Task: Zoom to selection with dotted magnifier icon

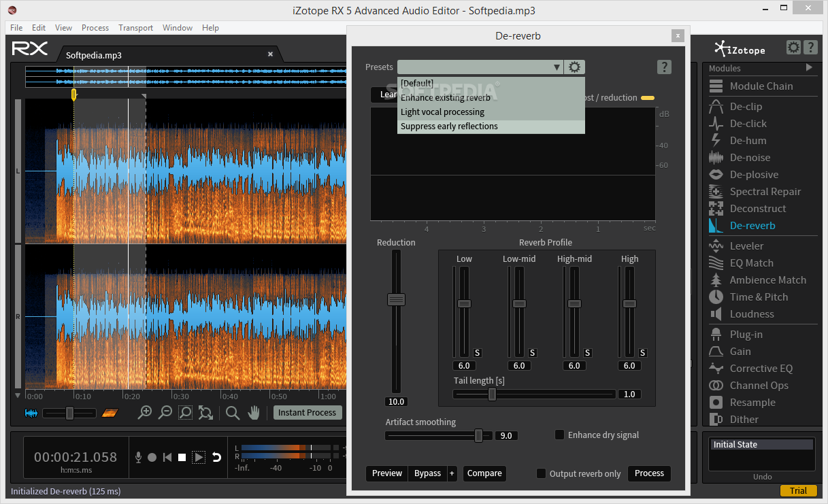Action: pos(185,412)
